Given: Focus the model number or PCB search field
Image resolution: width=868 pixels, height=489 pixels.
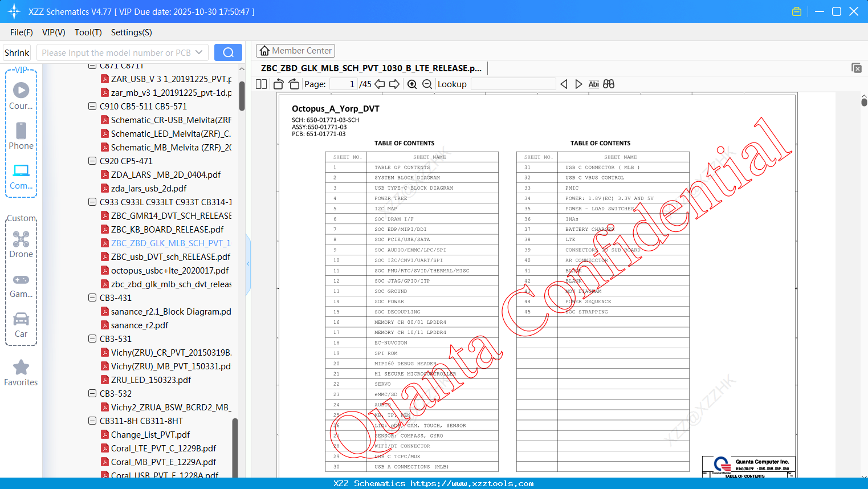Looking at the screenshot, I should pyautogui.click(x=116, y=52).
